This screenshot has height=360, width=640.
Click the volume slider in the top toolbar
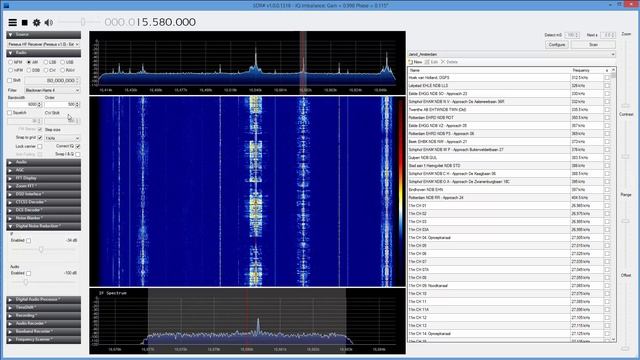(x=80, y=22)
